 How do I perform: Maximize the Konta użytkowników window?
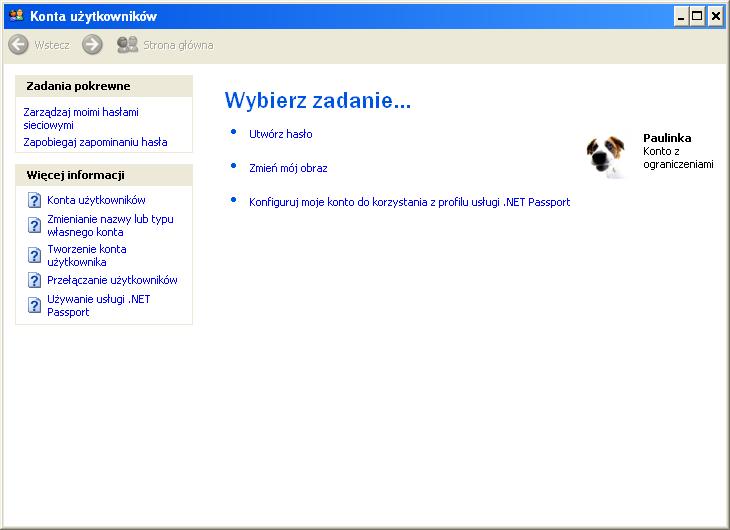point(697,17)
